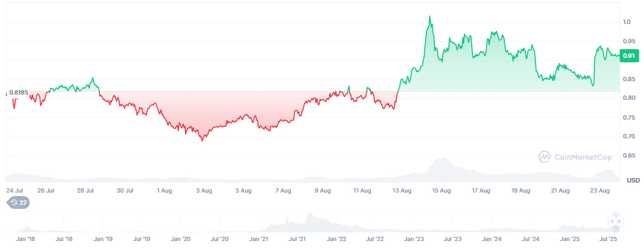Select the 13 Aug date label
This screenshot has height=248, width=644.
tap(402, 190)
